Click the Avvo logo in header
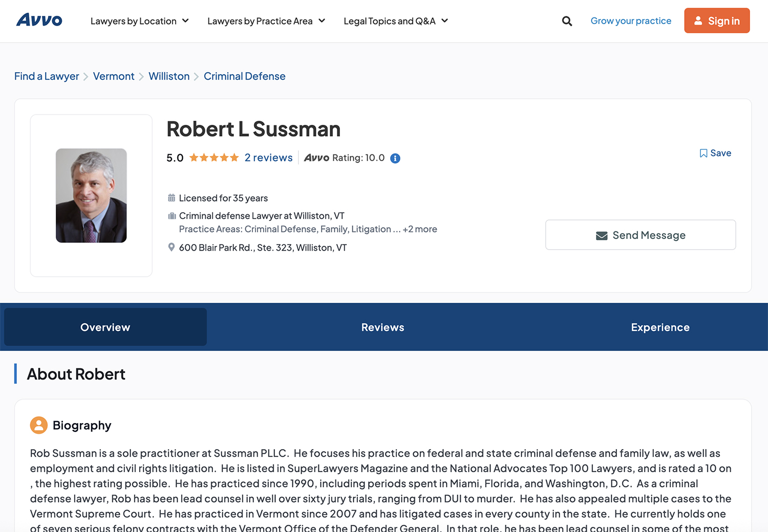Viewport: 768px width, 532px height. tap(39, 20)
